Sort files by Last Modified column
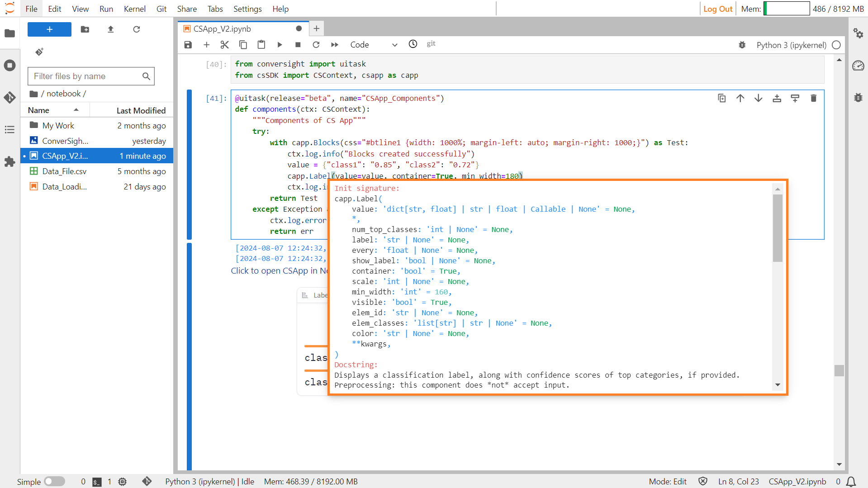Viewport: 868px width, 488px height. click(x=132, y=110)
